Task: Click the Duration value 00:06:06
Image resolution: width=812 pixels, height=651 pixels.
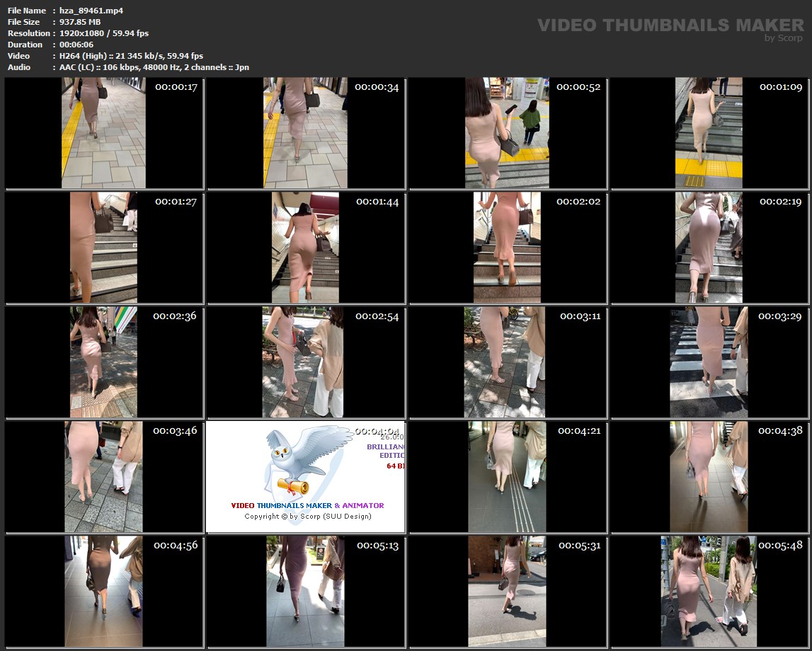Action: pos(78,45)
